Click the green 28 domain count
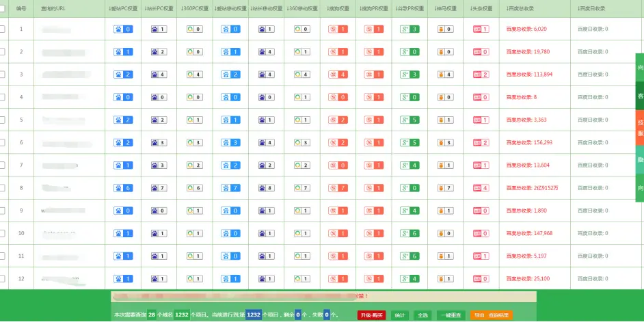644x322 pixels. click(x=151, y=315)
